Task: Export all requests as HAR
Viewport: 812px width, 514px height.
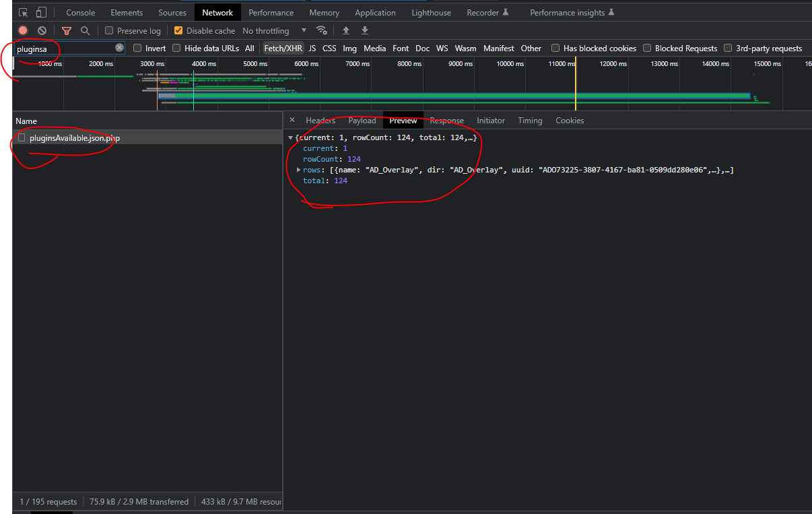Action: (364, 30)
